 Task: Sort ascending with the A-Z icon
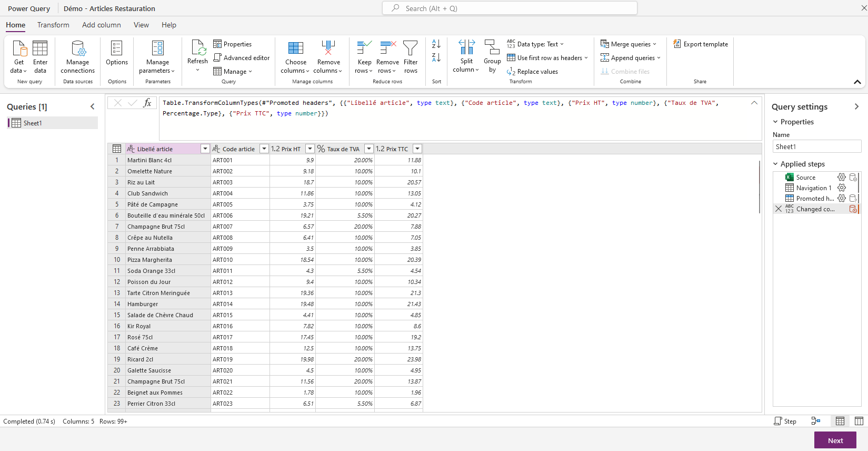pyautogui.click(x=436, y=44)
